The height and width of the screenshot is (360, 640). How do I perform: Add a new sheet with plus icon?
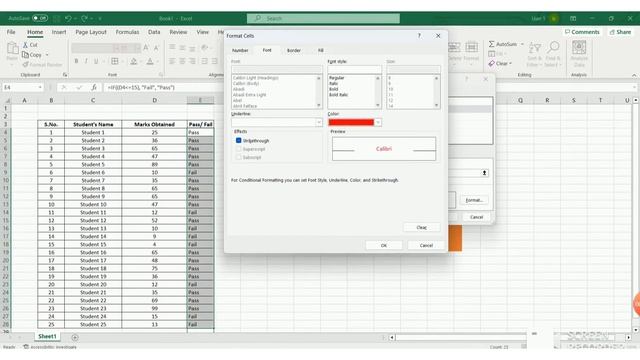point(75,338)
